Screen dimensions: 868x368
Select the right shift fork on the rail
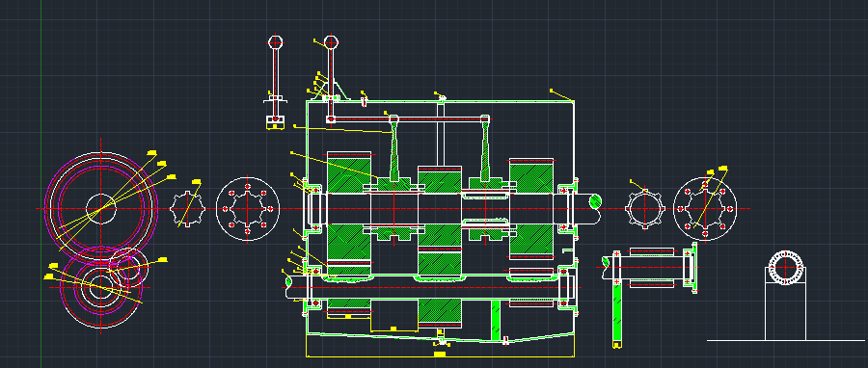[485, 149]
